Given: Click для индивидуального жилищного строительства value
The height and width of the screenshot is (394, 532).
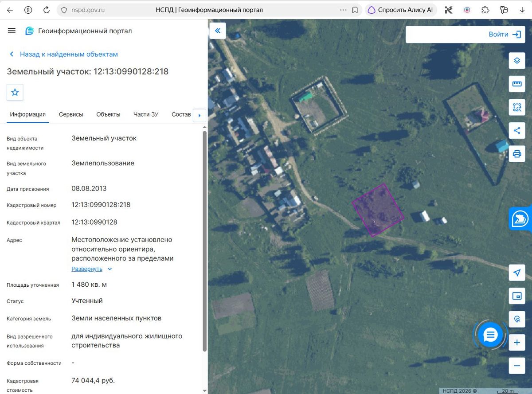Looking at the screenshot, I should 127,340.
